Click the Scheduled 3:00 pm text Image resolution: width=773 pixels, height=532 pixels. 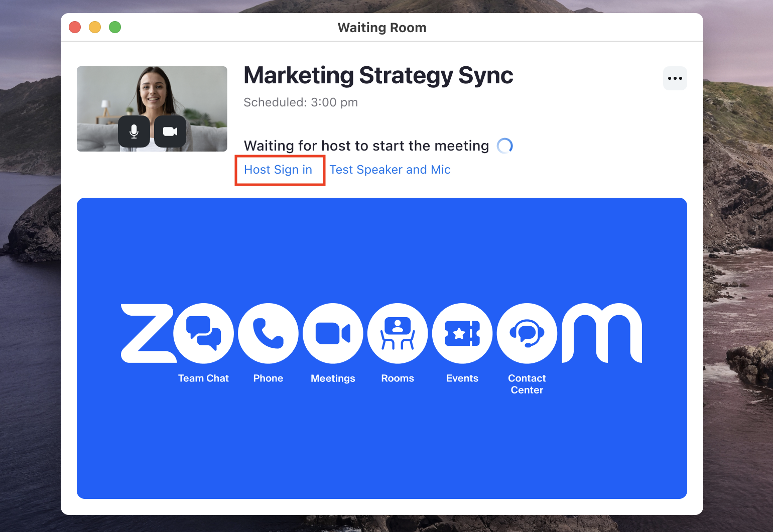point(301,102)
